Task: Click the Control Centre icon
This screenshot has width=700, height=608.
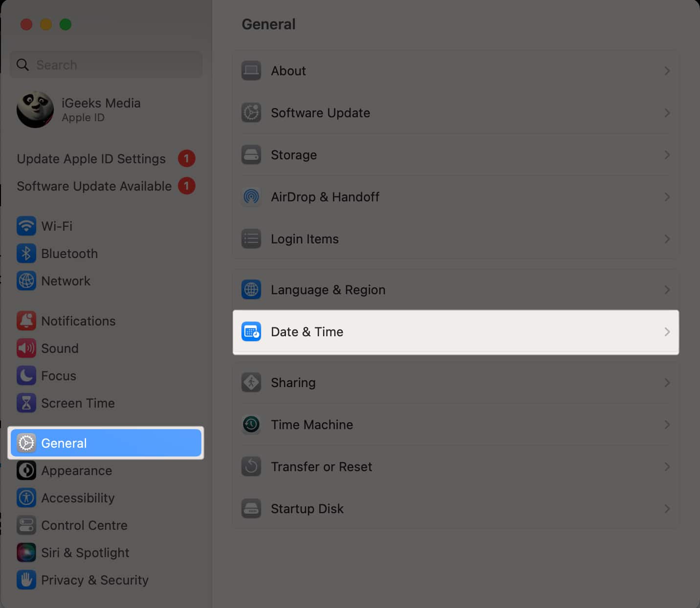Action: pyautogui.click(x=26, y=525)
